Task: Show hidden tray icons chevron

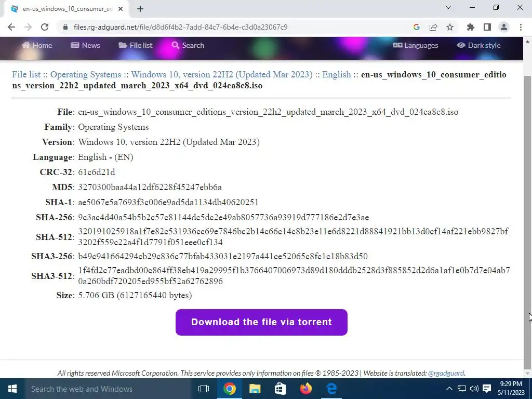Action: tap(449, 389)
